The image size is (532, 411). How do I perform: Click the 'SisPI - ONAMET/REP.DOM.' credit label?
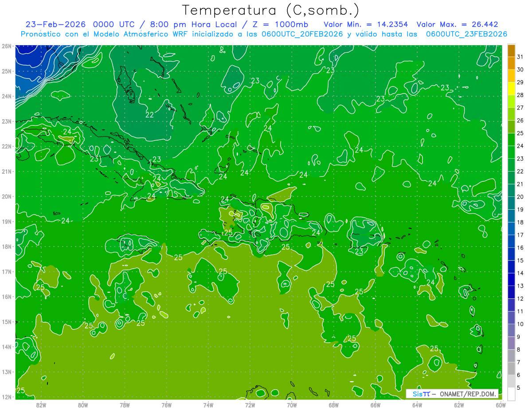click(452, 394)
